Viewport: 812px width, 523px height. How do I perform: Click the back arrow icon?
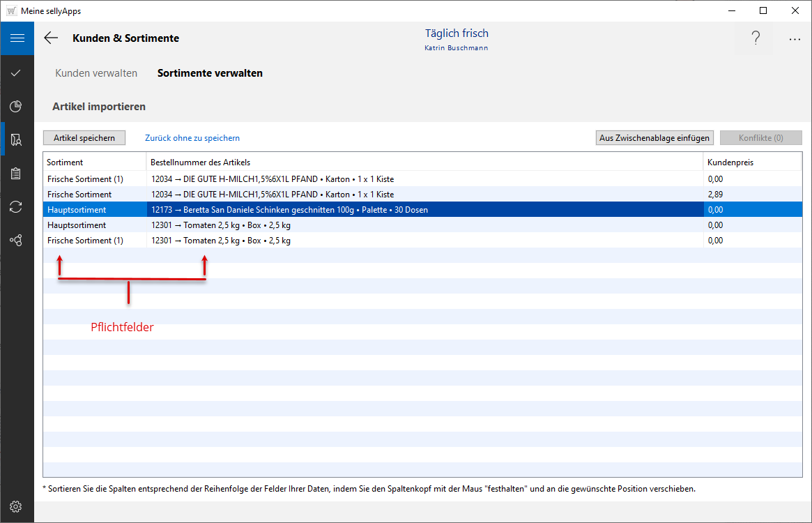51,38
